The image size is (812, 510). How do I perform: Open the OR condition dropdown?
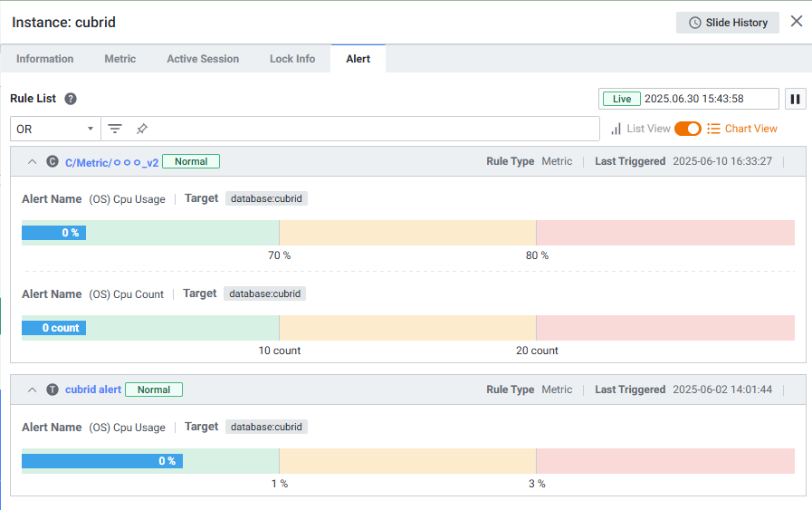[x=54, y=129]
